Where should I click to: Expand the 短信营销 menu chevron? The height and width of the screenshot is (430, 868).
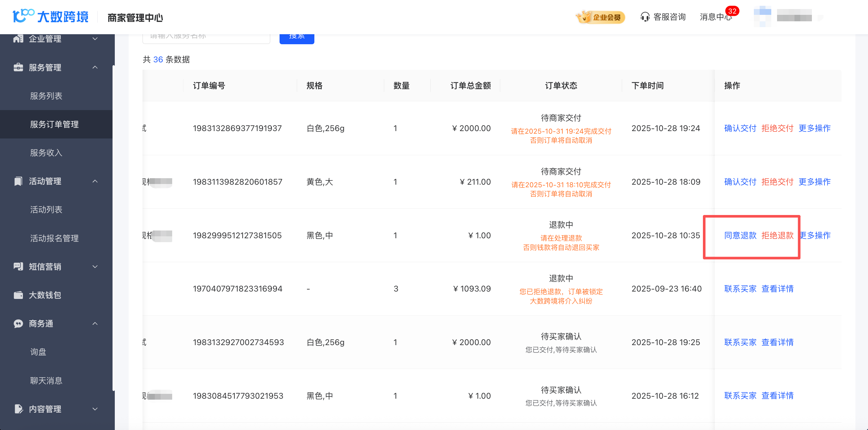95,266
